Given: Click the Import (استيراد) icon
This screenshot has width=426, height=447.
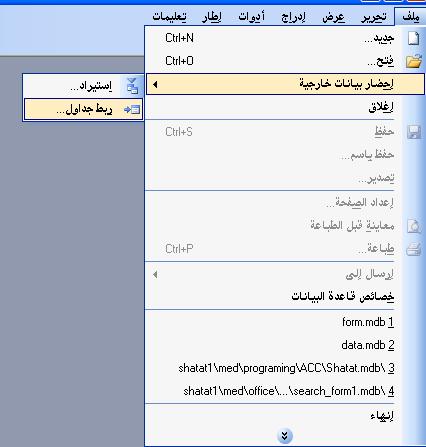Looking at the screenshot, I should pos(133,86).
